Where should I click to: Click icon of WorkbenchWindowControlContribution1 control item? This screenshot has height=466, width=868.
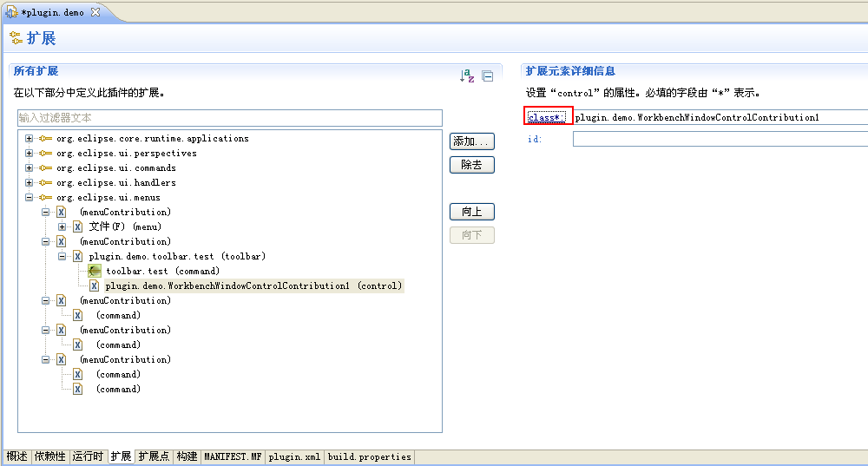pos(95,286)
